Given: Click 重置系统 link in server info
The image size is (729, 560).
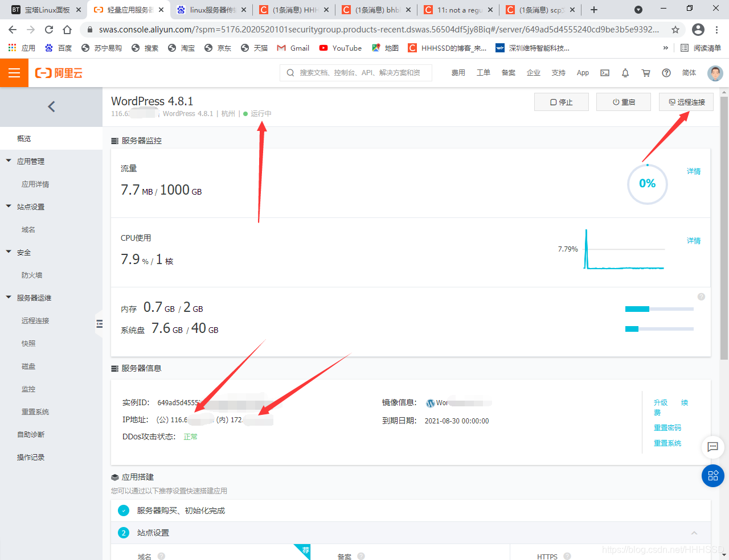Looking at the screenshot, I should pyautogui.click(x=667, y=443).
